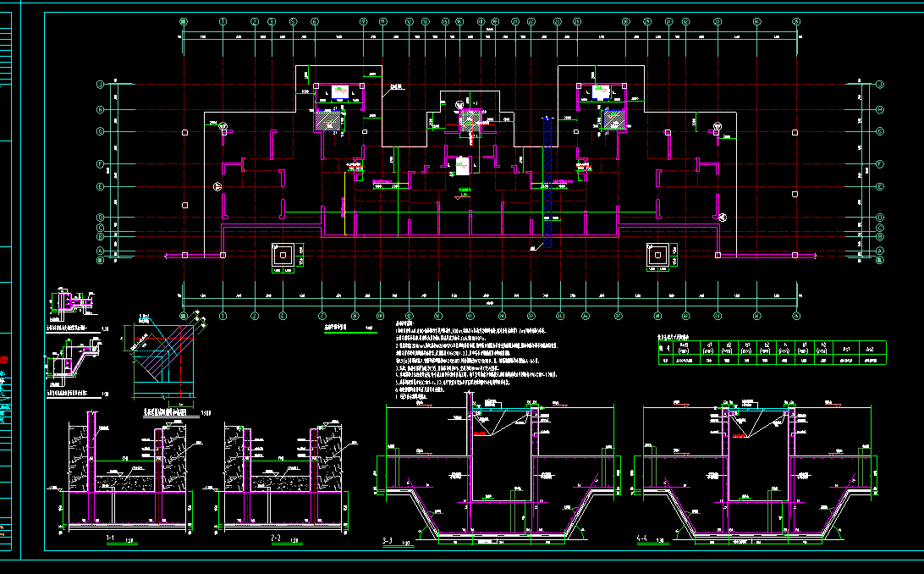Image resolution: width=924 pixels, height=574 pixels.
Task: Select the 2-2 section title label
Action: coord(275,538)
